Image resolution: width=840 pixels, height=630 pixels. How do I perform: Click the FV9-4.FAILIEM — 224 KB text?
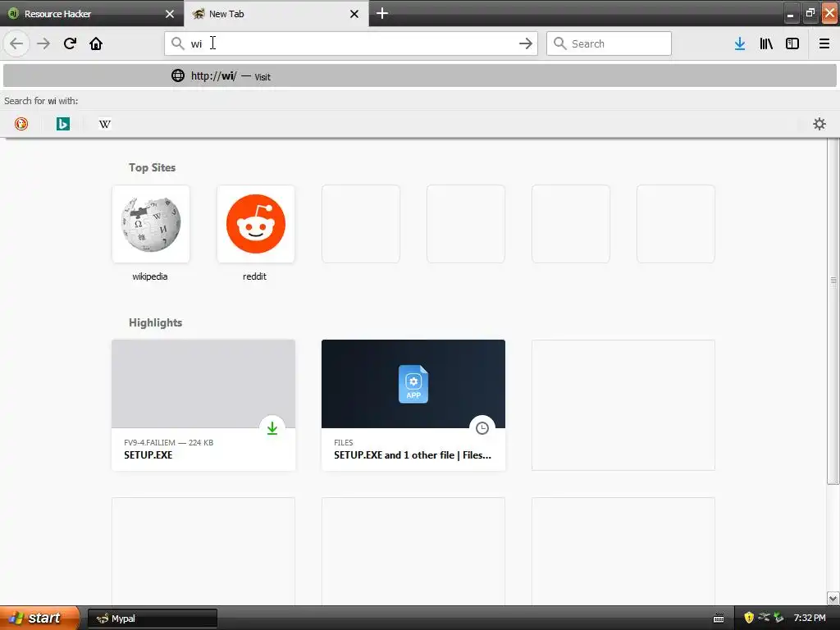(x=168, y=442)
